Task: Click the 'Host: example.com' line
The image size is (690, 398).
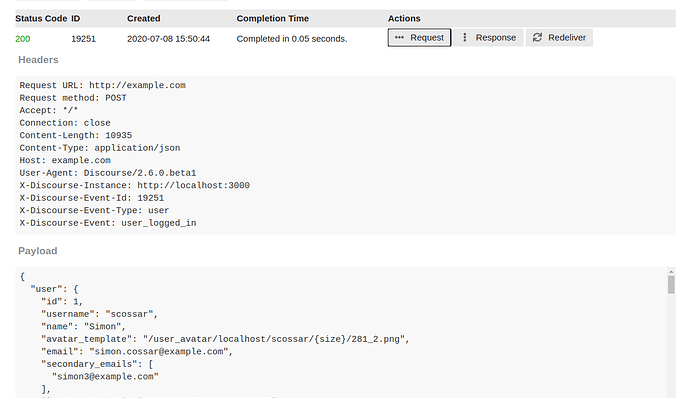Action: coord(65,160)
